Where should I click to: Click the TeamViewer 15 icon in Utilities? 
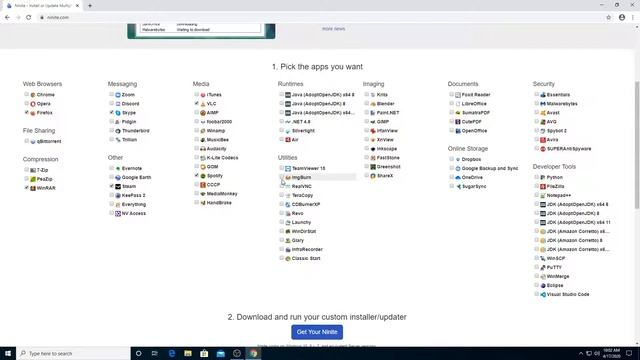(288, 168)
